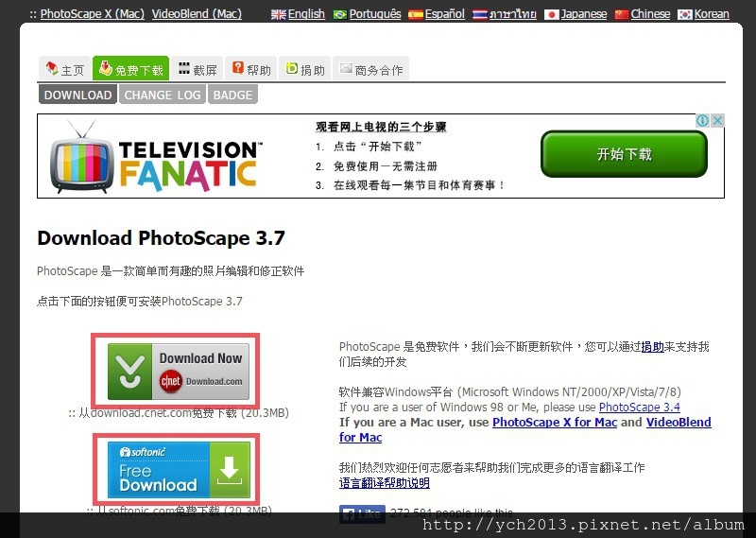Screen dimensions: 756x538
Task: Open the 商务合作 business tab
Action: click(x=370, y=69)
